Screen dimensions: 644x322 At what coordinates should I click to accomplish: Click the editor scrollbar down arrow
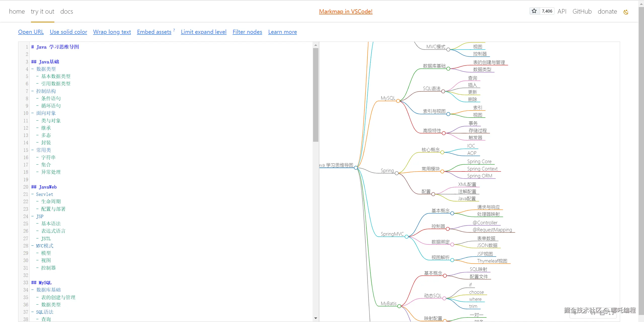[316, 318]
